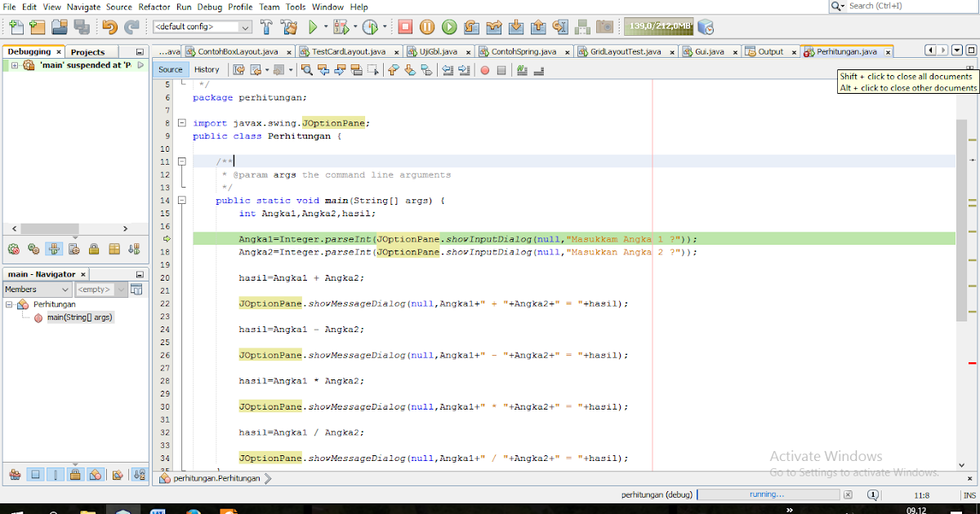Click the History view button
980x514 pixels.
207,69
